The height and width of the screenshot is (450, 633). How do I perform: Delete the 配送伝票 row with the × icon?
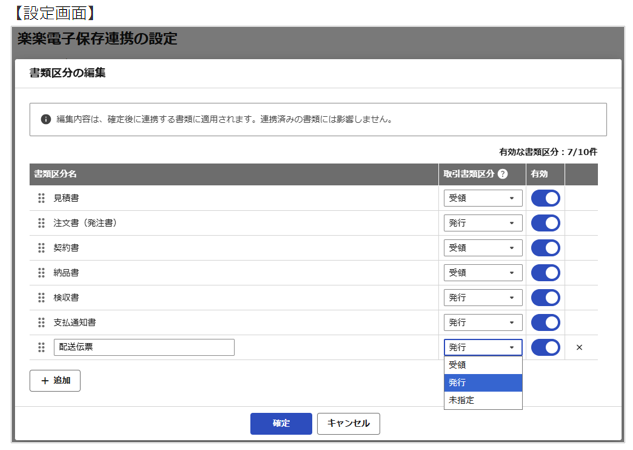pyautogui.click(x=579, y=347)
